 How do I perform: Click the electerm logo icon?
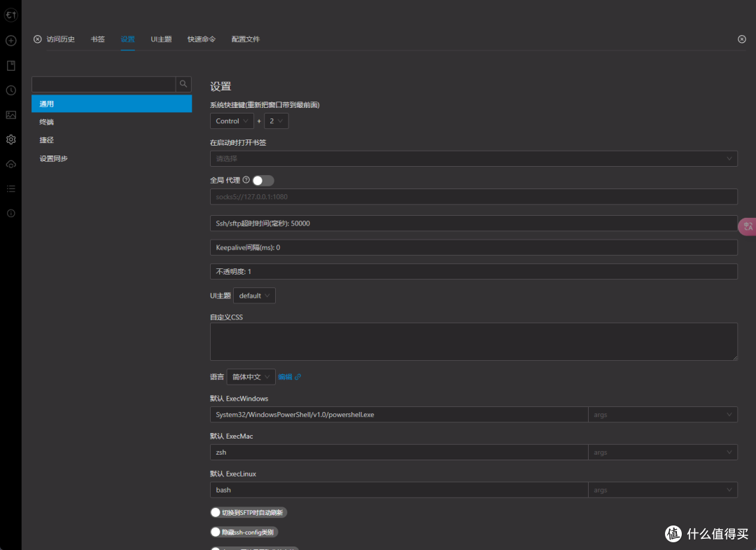tap(10, 15)
